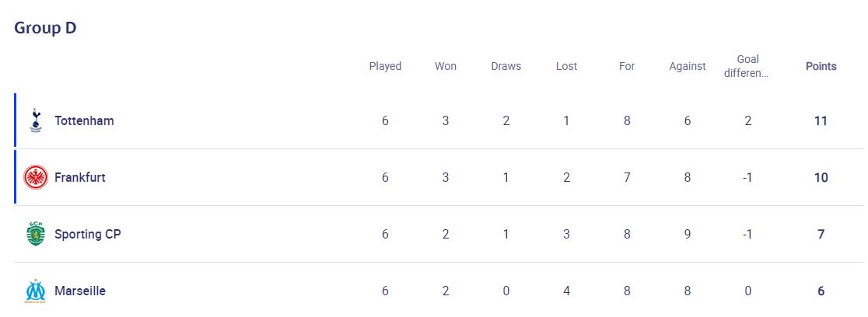Screen dimensions: 868x317
Task: Click the Frankfurt eagle crest icon
Action: (36, 178)
